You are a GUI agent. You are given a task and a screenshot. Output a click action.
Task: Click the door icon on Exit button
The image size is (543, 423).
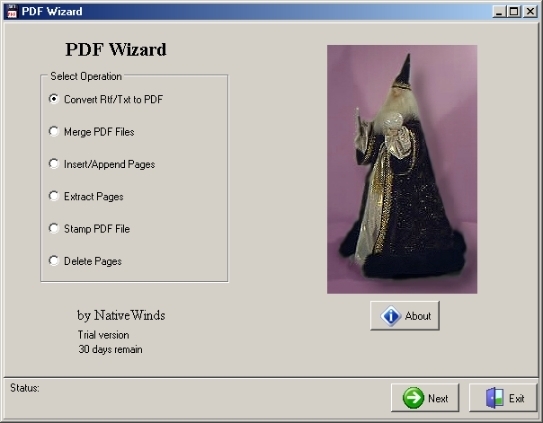click(495, 398)
